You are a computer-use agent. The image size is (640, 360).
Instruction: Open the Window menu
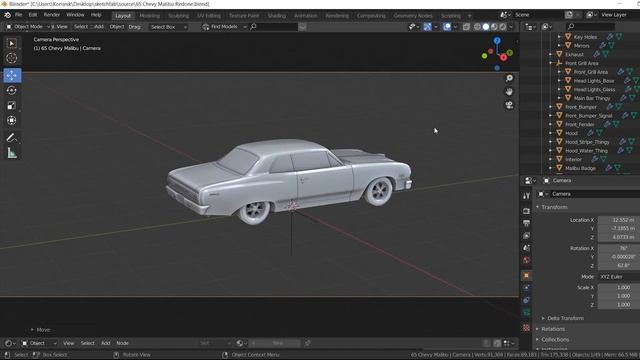[75, 15]
